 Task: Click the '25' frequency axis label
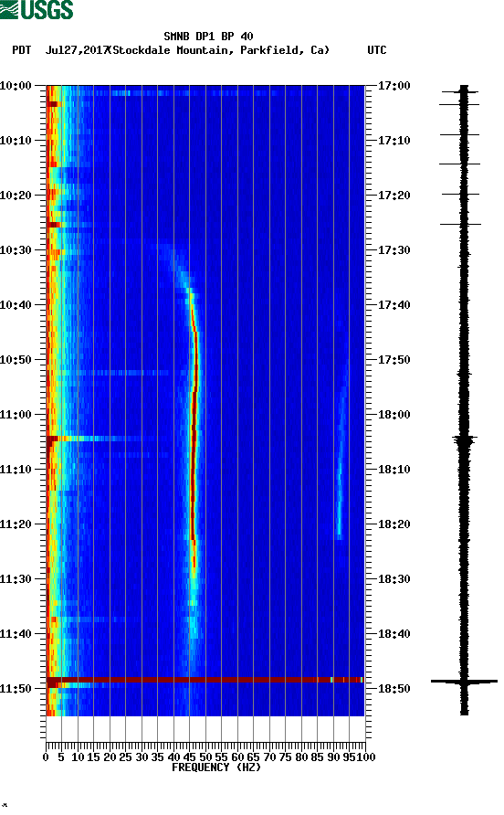click(x=125, y=757)
